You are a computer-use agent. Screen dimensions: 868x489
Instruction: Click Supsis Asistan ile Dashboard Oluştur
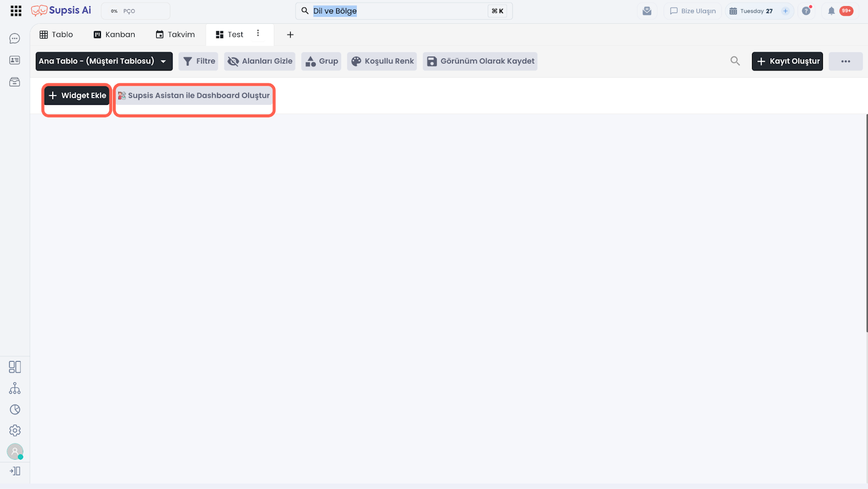click(194, 96)
